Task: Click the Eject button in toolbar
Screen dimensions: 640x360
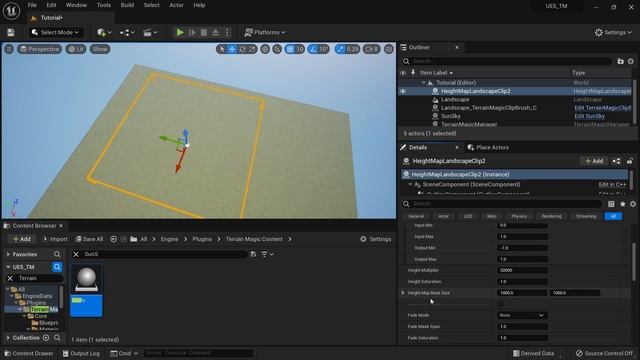Action: [x=216, y=32]
